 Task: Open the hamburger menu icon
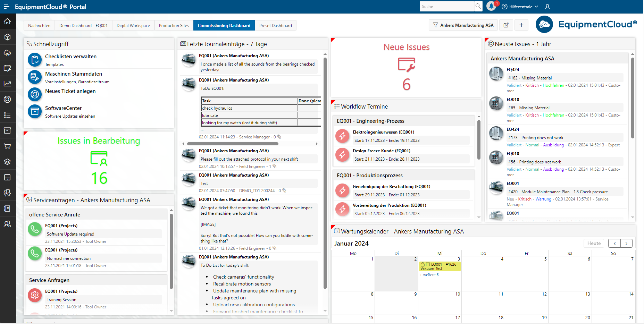pyautogui.click(x=6, y=7)
